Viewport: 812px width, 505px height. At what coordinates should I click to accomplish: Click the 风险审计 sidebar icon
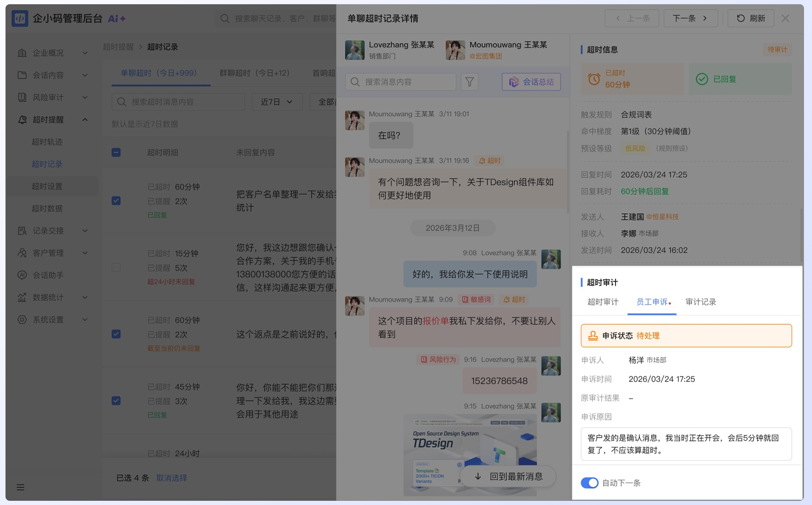[x=22, y=97]
